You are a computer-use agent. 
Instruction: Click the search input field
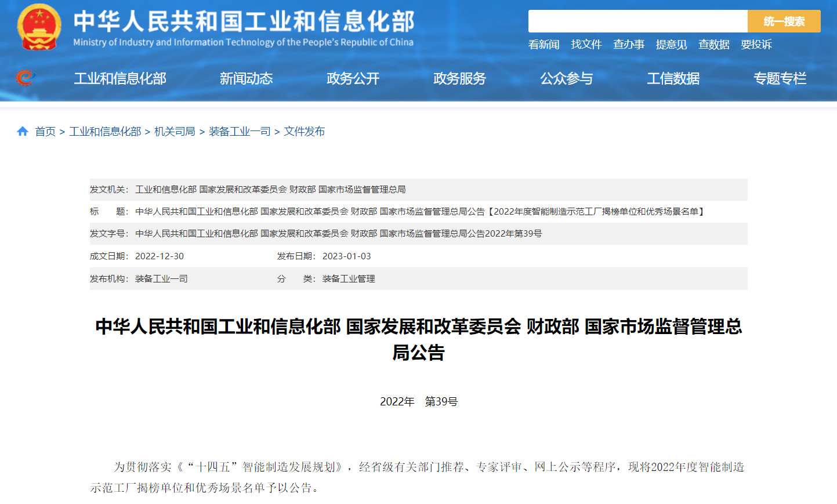(x=637, y=21)
